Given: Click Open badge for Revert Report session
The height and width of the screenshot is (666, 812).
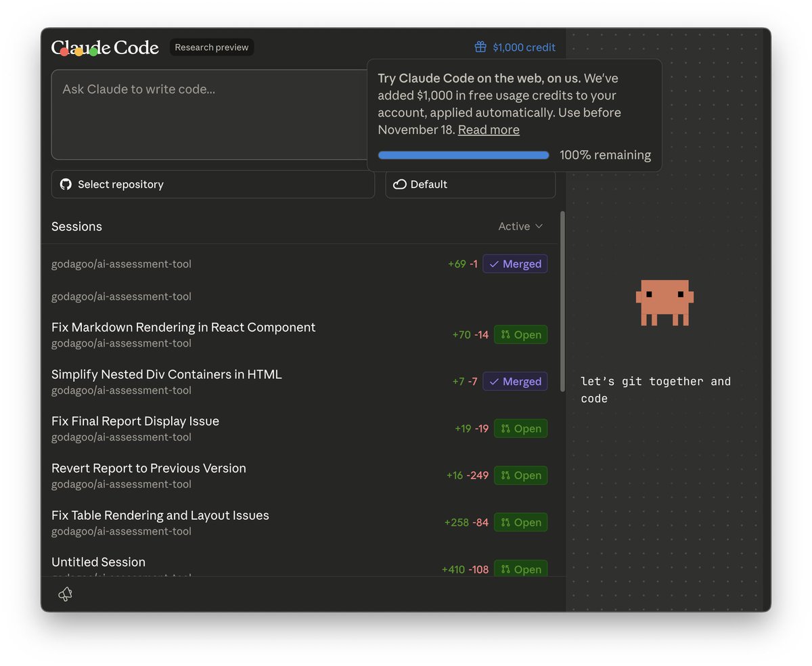Looking at the screenshot, I should pos(520,475).
